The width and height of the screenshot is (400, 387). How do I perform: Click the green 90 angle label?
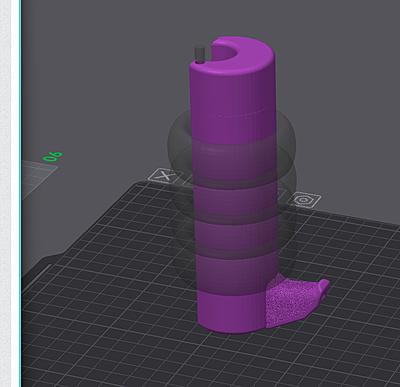coord(53,156)
